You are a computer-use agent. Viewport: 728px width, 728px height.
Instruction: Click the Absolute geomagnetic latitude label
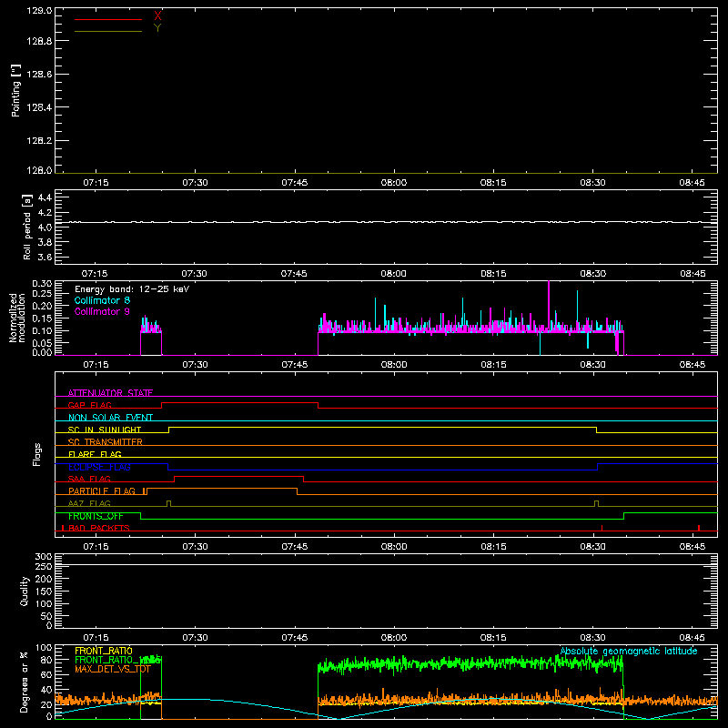[x=629, y=651]
